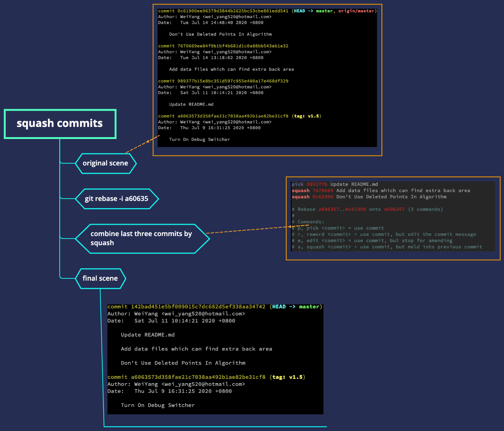
Task: Select 'combine last three commits by squash' node
Action: click(x=142, y=238)
